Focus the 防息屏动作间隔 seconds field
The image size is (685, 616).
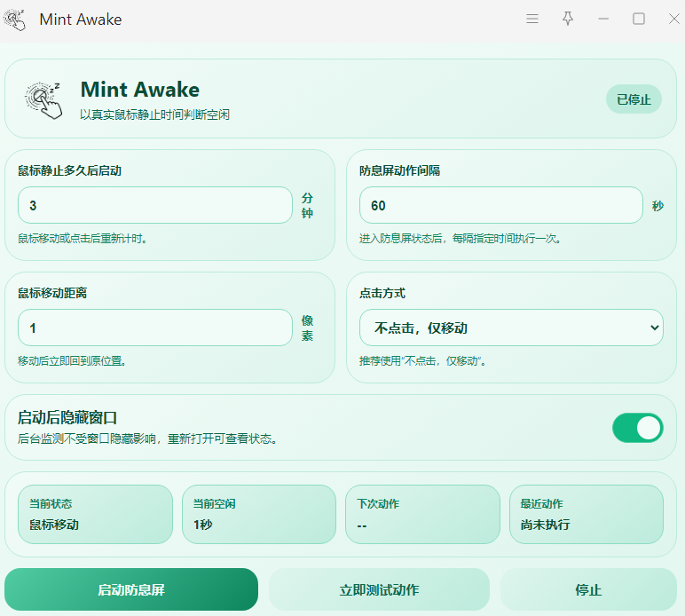501,205
